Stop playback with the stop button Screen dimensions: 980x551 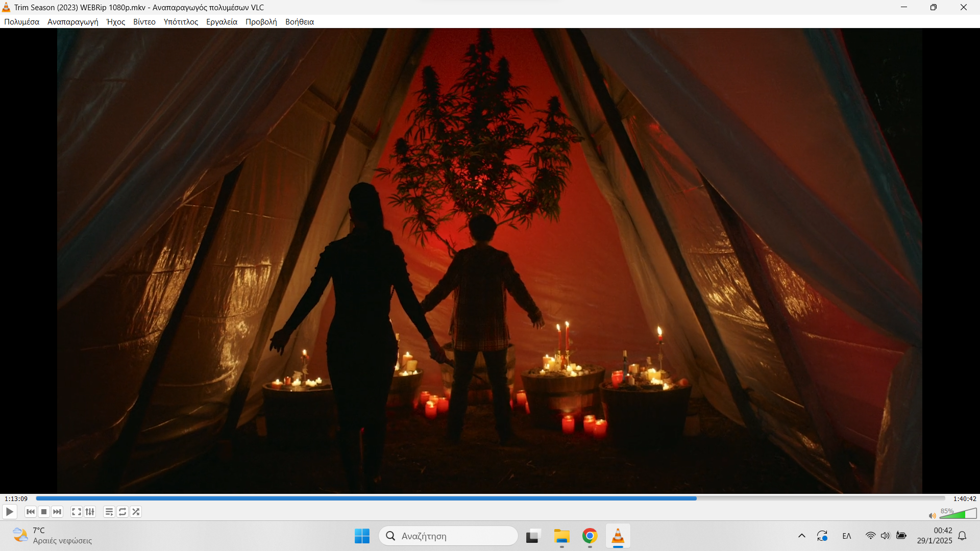[x=44, y=512]
